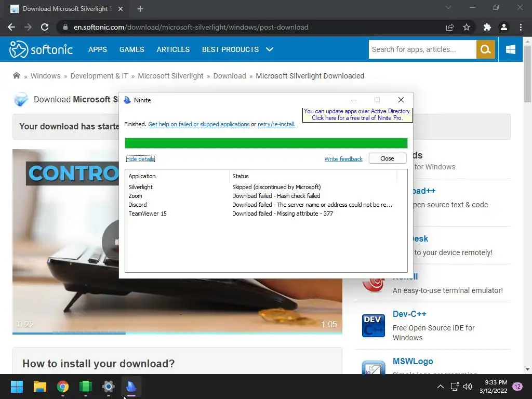The width and height of the screenshot is (532, 399).
Task: Click the share page icon in address bar
Action: (x=450, y=27)
